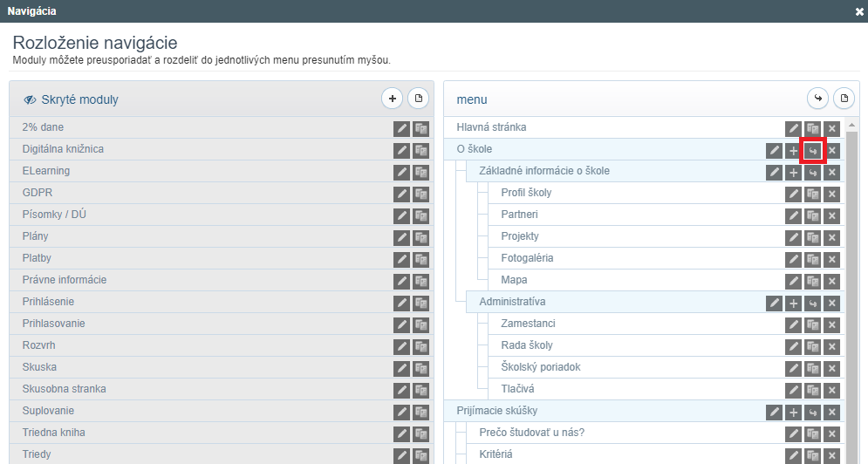Select the Základné informácie o škole tree item
The image size is (868, 464).
coord(544,171)
